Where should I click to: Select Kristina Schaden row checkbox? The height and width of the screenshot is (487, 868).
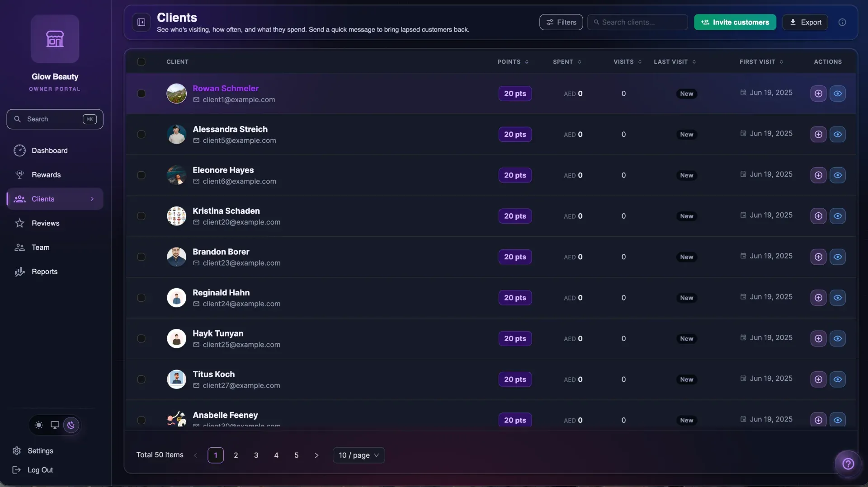pos(141,216)
